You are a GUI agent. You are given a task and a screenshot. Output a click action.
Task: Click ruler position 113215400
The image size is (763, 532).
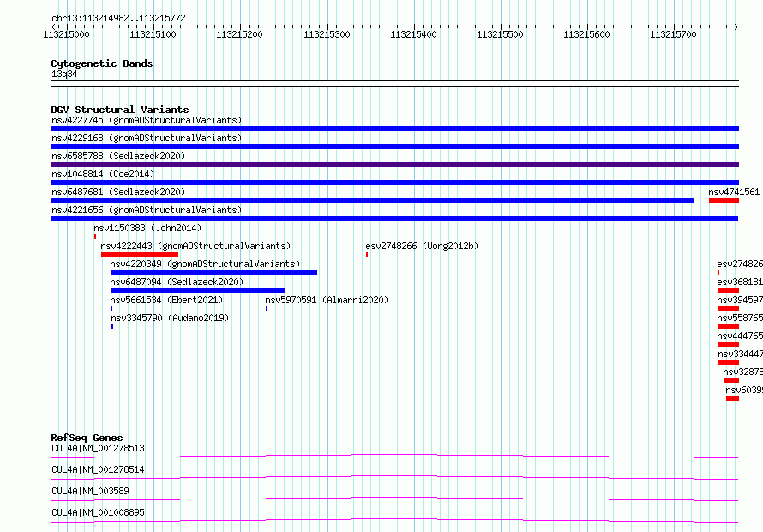click(x=413, y=34)
